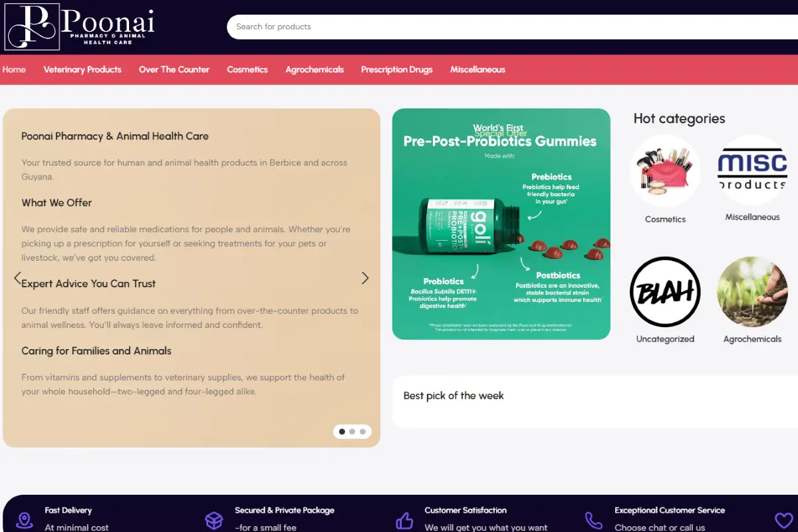The image size is (798, 532).
Task: Click the Customer Satisfaction thumbs-up icon
Action: (x=404, y=520)
